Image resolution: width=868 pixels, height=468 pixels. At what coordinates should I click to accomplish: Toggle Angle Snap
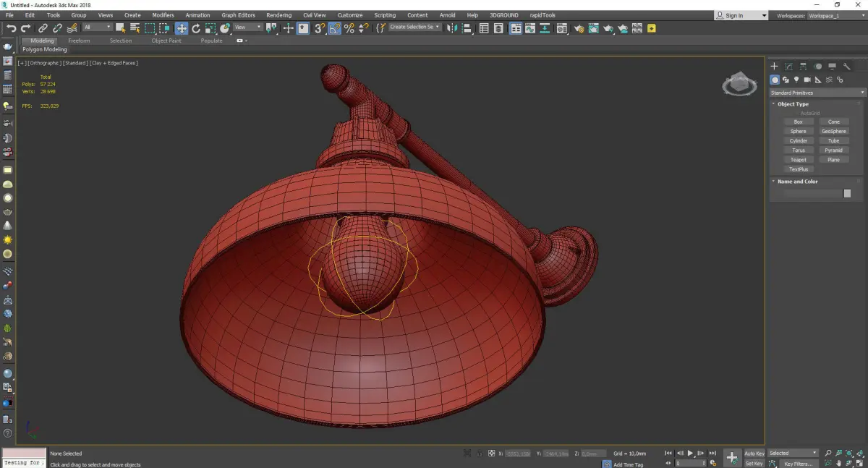(334, 28)
